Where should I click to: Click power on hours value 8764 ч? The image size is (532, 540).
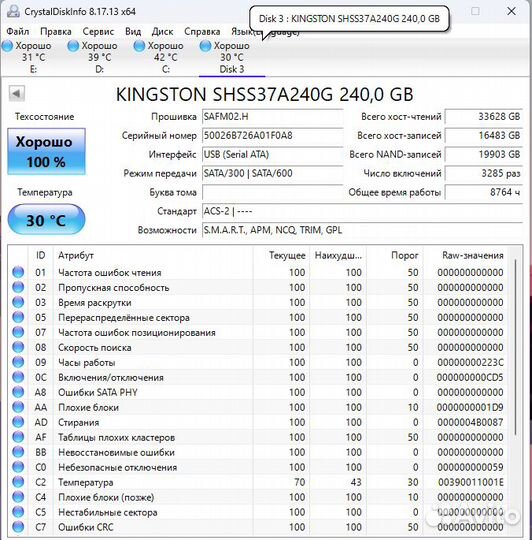[x=484, y=192]
